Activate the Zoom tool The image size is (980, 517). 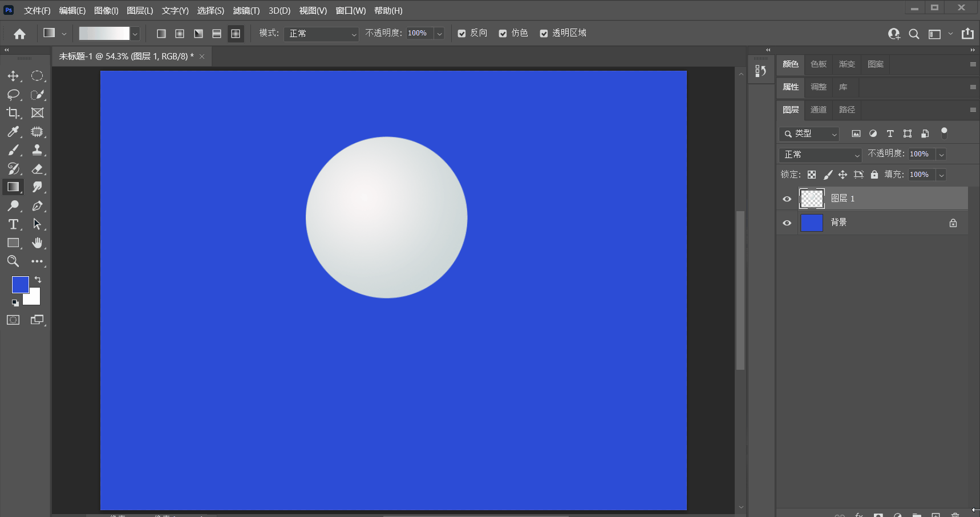13,261
